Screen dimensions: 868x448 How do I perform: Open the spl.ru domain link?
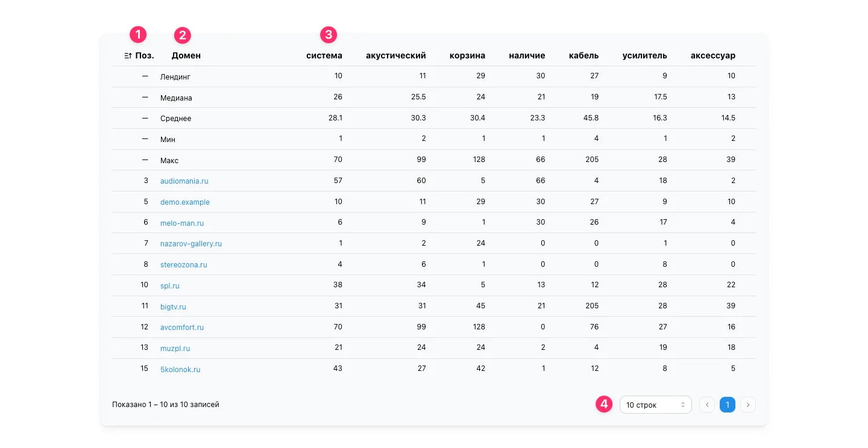(x=170, y=286)
